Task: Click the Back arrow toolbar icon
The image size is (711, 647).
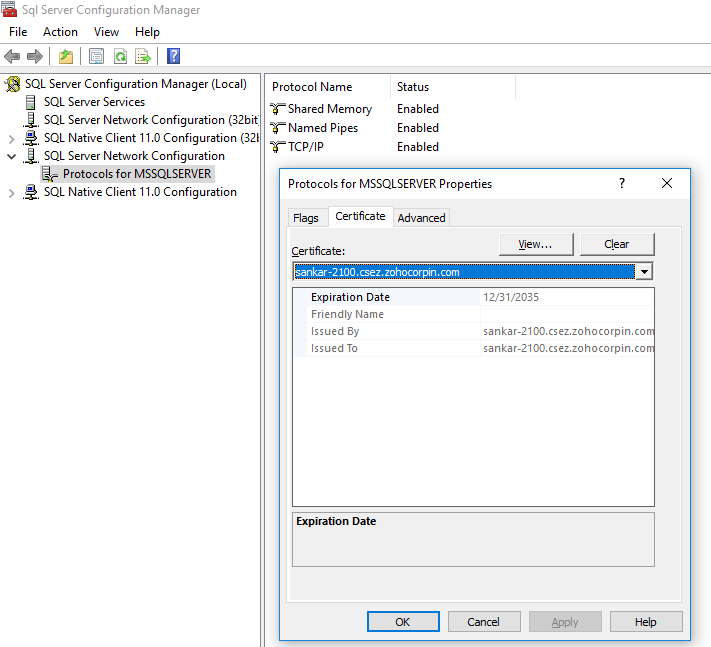Action: 12,57
